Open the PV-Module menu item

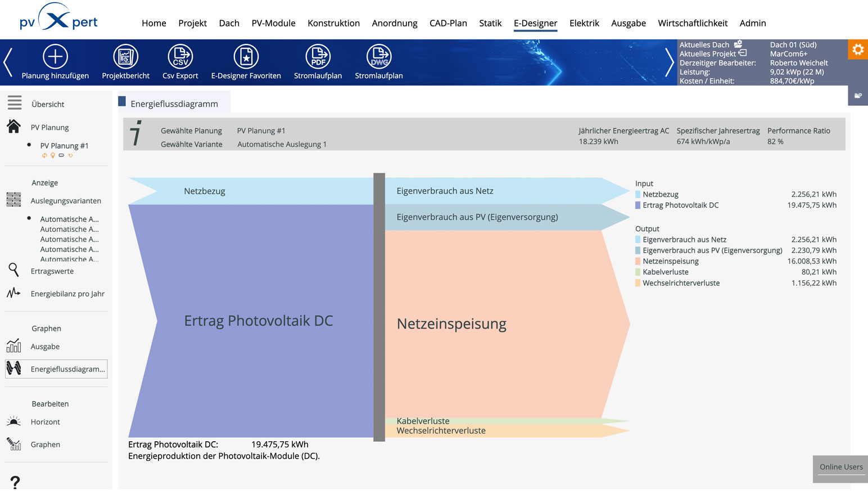click(x=273, y=23)
